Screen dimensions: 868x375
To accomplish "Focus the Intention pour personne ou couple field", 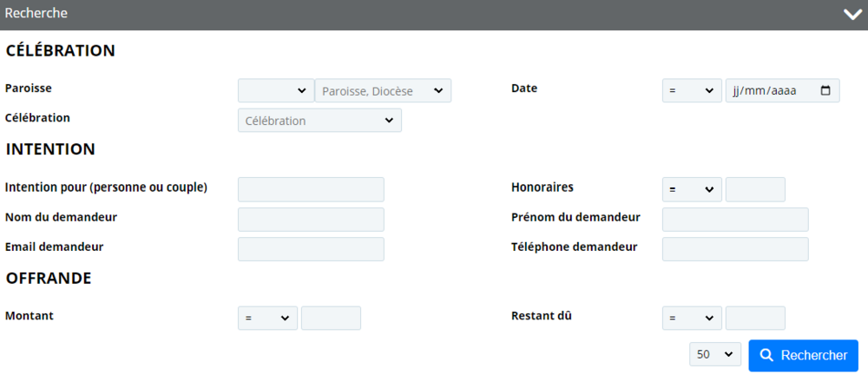I will (x=311, y=189).
